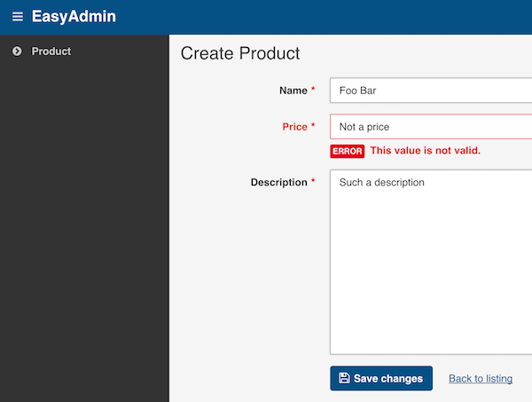The height and width of the screenshot is (402, 532).
Task: Open the EasyAdmin home title
Action: click(74, 17)
